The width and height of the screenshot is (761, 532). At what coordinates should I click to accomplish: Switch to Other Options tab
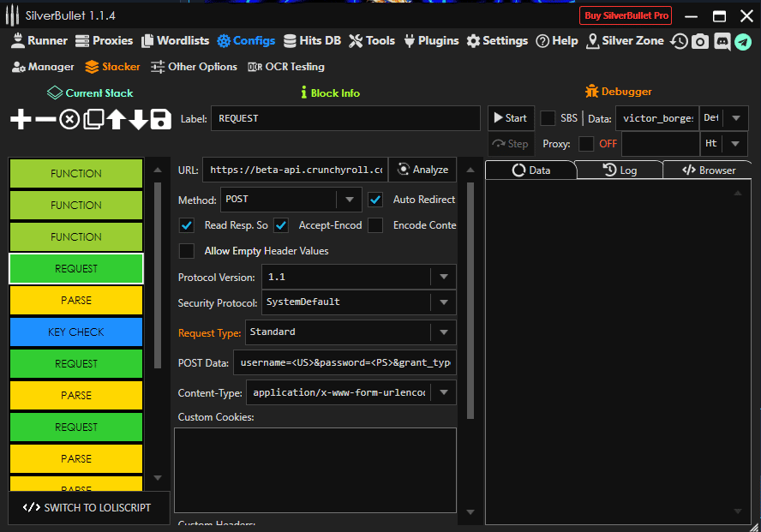tap(194, 67)
